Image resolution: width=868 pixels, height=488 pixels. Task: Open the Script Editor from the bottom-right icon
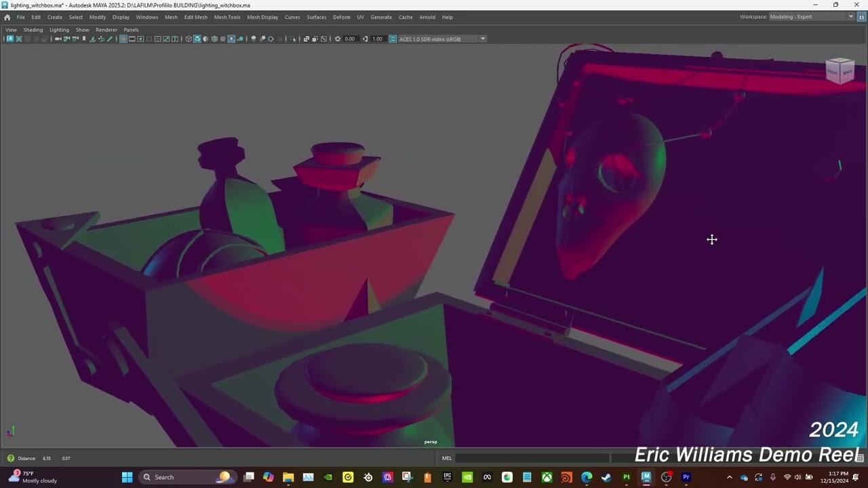(x=861, y=458)
